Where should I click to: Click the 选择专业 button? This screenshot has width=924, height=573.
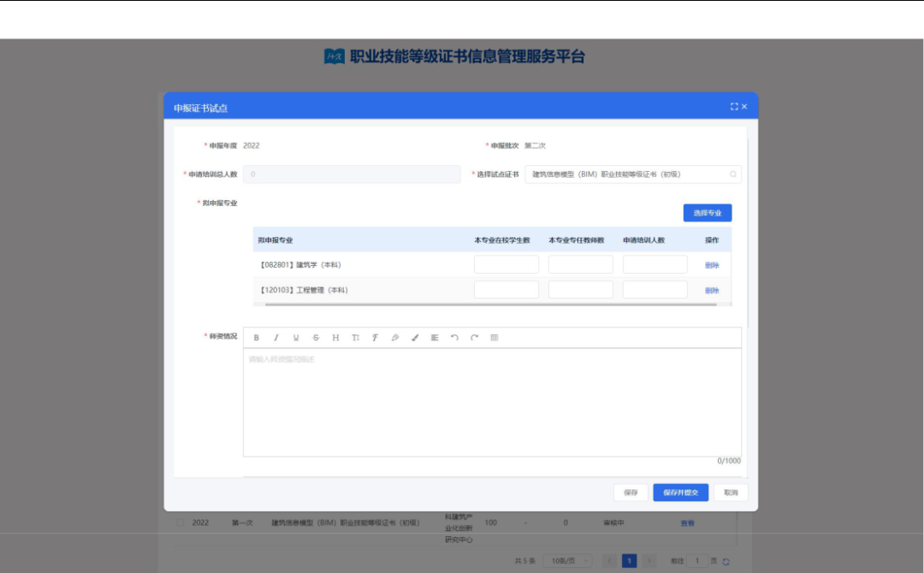pyautogui.click(x=708, y=213)
